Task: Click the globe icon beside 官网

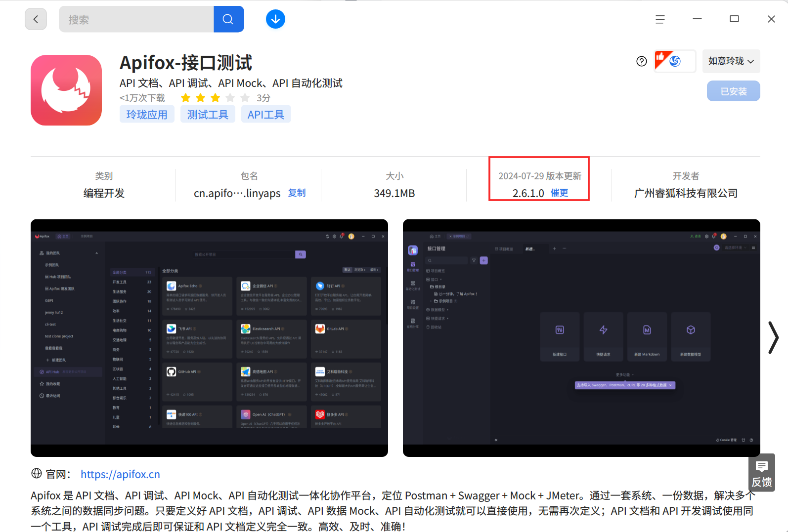Action: [x=37, y=474]
